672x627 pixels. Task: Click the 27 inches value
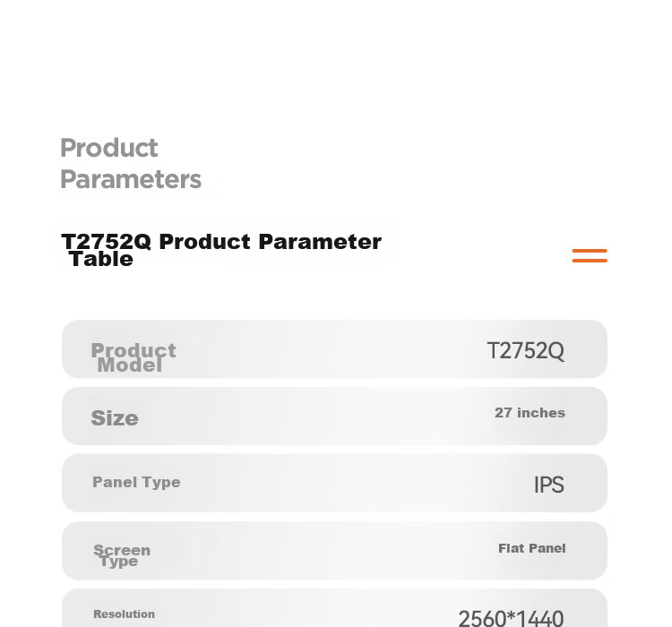tap(530, 413)
